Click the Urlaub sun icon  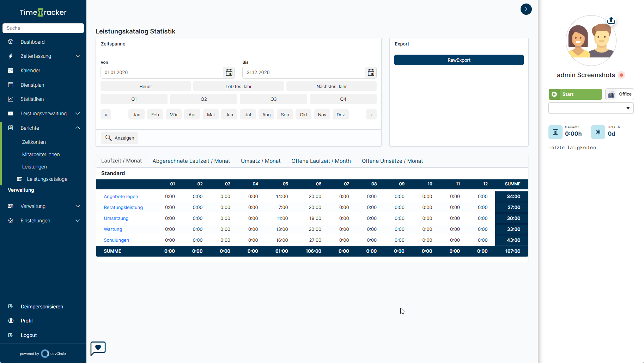pos(598,132)
